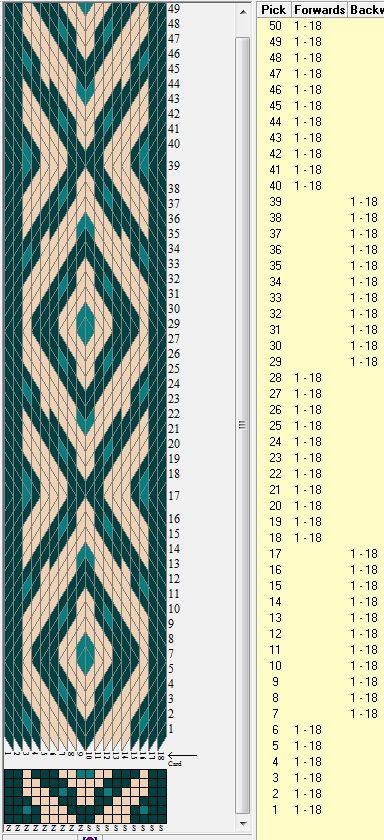The image size is (384, 840).
Task: Toggle the first S threading letter under card 10
Action: point(88,828)
